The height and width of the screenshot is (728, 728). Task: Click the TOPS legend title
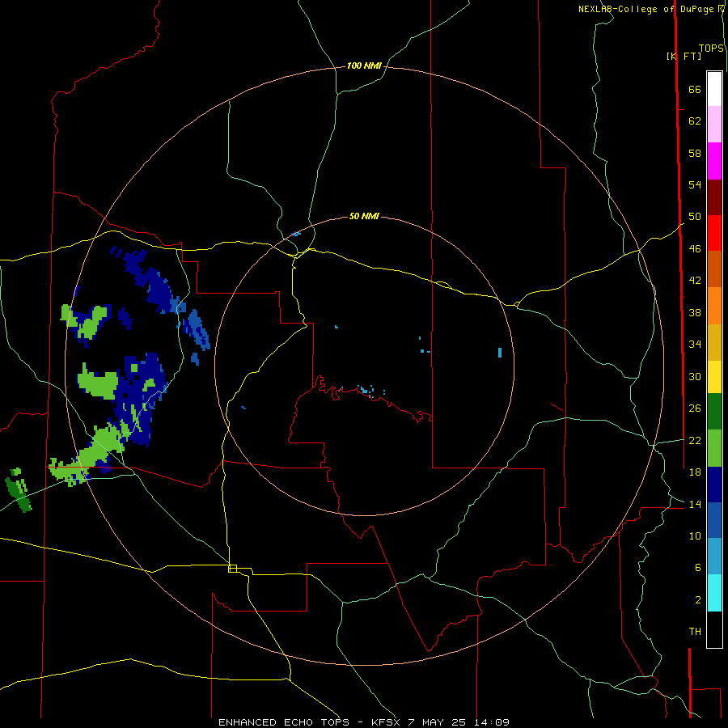(711, 49)
